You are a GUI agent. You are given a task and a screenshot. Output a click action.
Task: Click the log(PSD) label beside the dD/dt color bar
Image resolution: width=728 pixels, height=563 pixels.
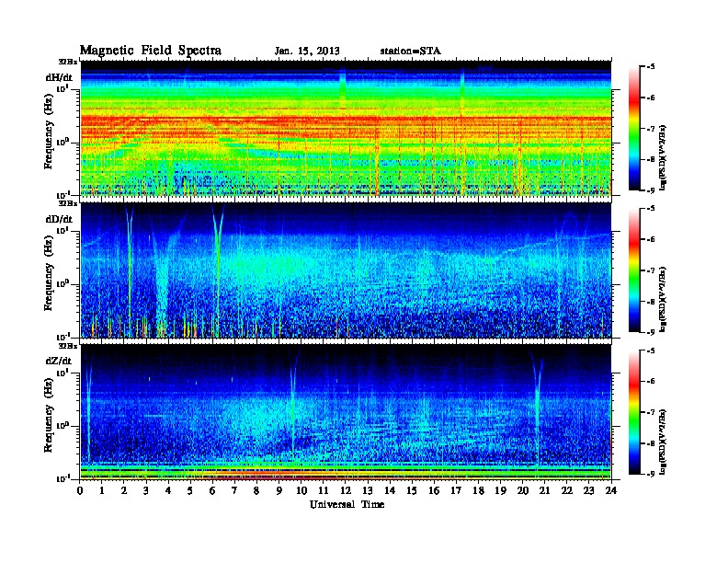pyautogui.click(x=663, y=299)
